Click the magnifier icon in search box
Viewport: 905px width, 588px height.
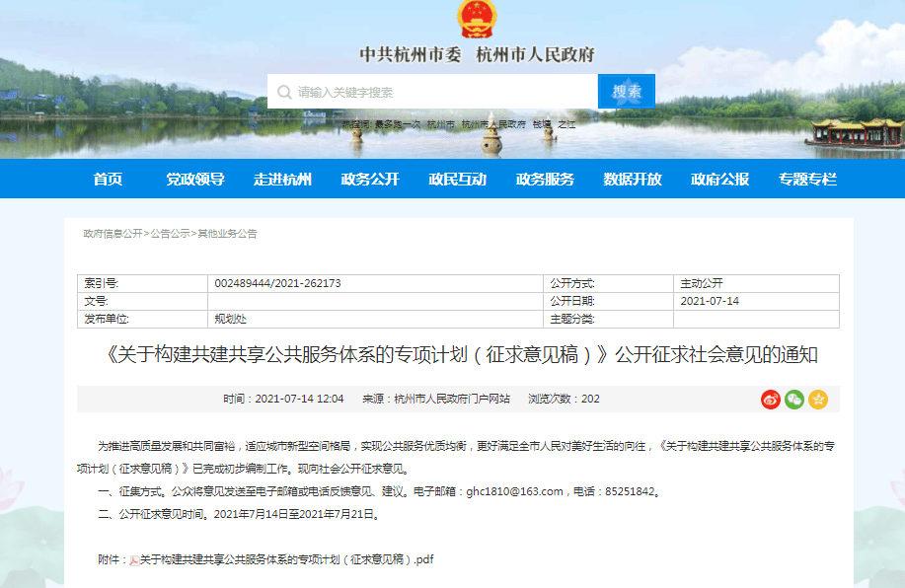[283, 92]
